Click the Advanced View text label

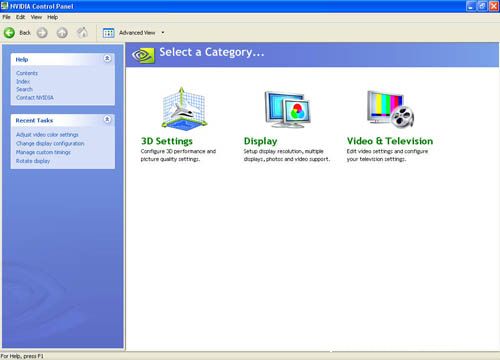(137, 33)
